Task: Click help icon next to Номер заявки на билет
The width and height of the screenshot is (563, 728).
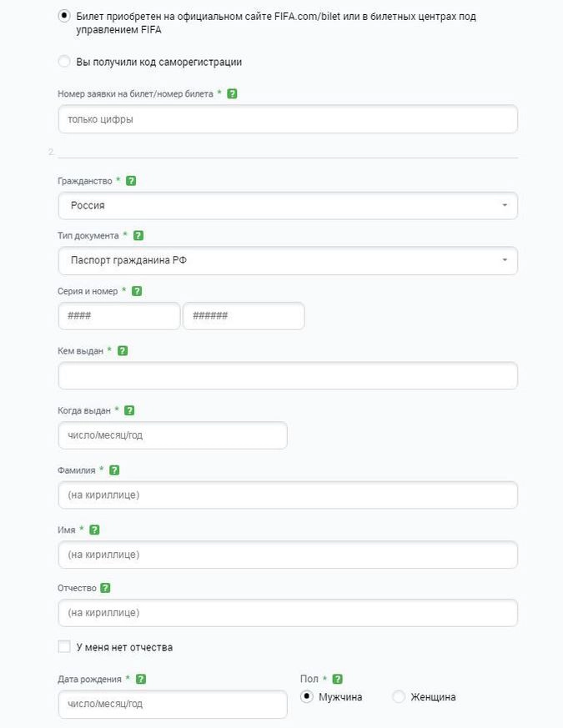Action: click(x=232, y=93)
